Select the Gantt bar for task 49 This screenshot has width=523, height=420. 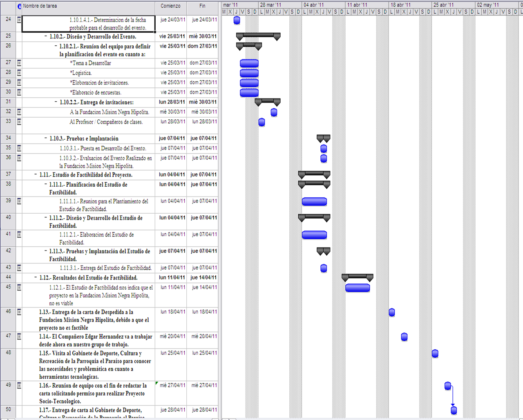point(447,386)
